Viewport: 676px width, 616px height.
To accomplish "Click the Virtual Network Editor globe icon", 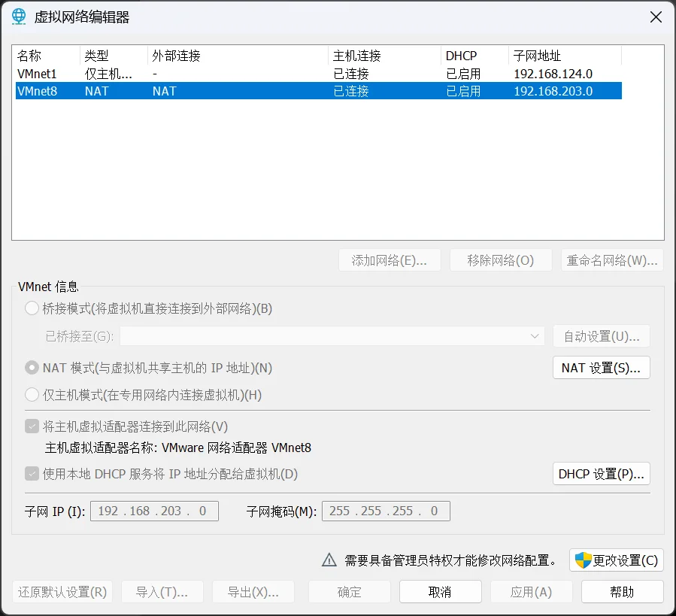I will 19,17.
